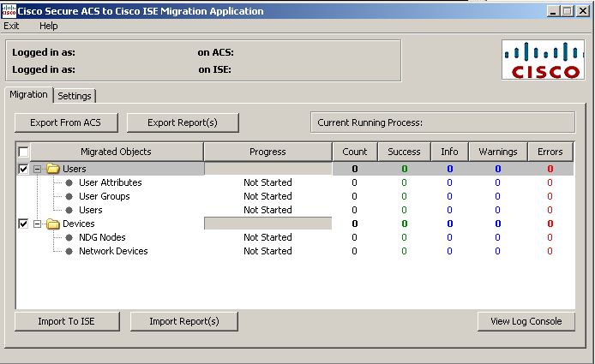595x364 pixels.
Task: Select the Users folder label
Action: pos(75,169)
